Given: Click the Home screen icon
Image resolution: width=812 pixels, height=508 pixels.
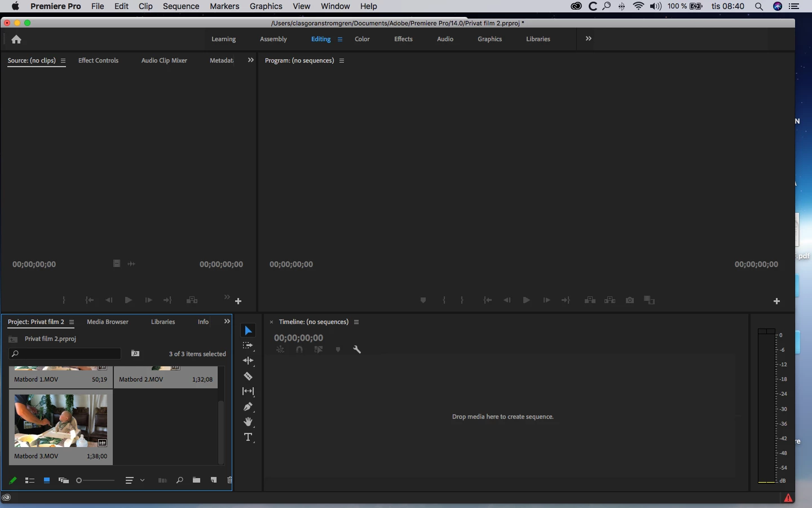Looking at the screenshot, I should (16, 40).
